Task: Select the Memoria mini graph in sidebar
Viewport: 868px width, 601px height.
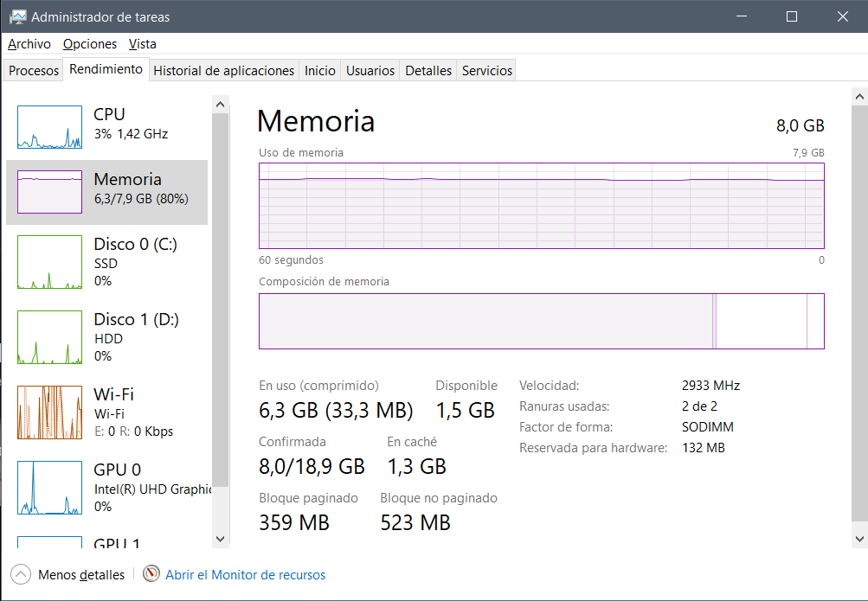Action: [50, 192]
